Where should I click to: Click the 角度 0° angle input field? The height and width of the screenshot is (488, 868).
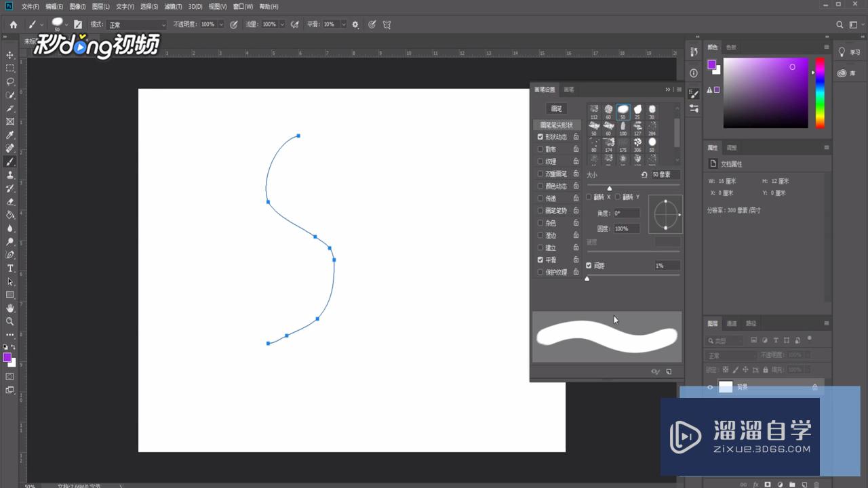coord(626,213)
